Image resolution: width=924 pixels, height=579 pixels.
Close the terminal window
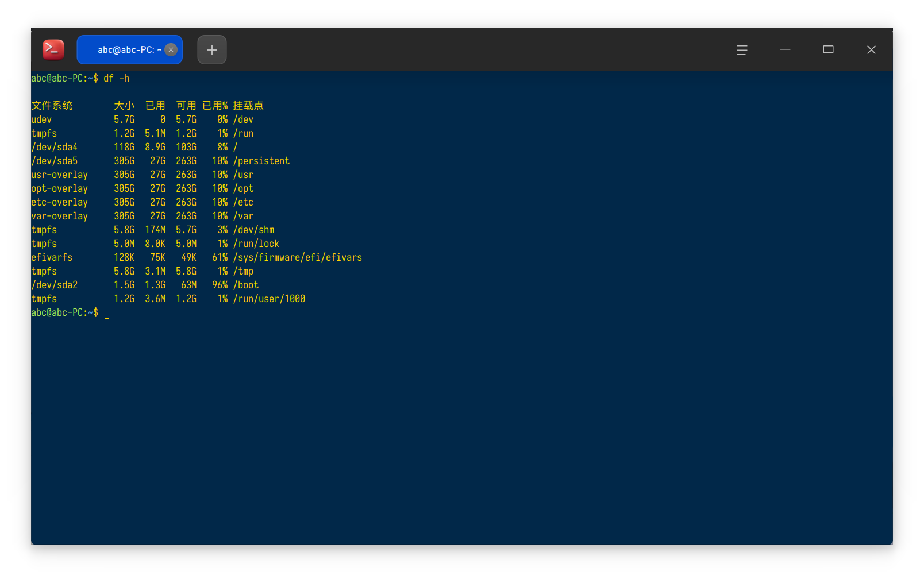(871, 50)
